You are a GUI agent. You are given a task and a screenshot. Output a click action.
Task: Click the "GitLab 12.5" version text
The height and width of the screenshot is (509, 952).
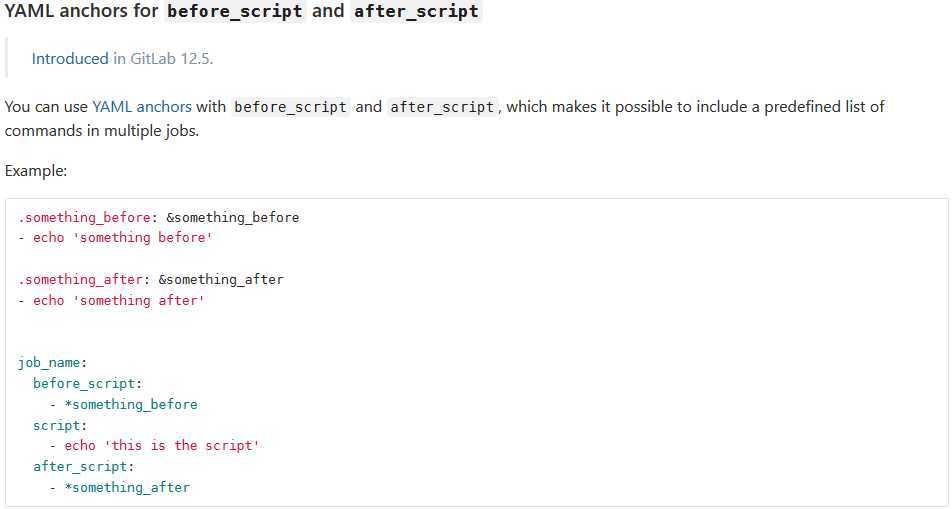[171, 58]
